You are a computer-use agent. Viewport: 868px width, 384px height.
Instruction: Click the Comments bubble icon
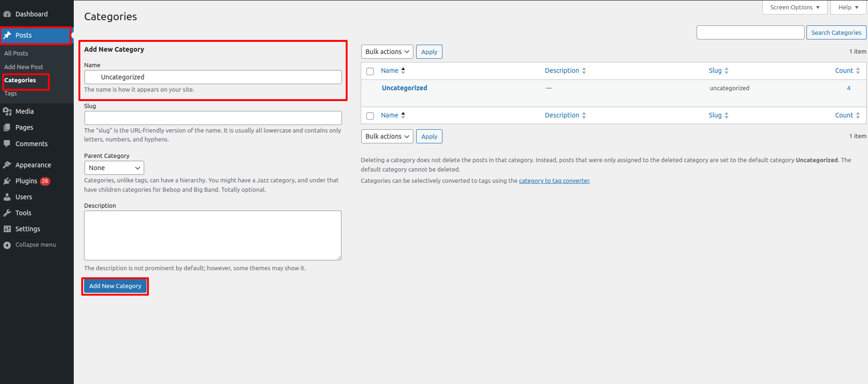(7, 144)
